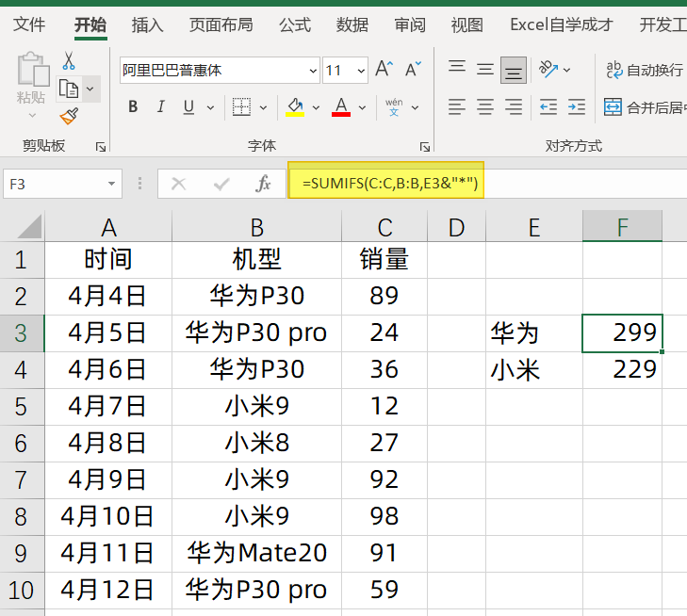Click 合并后居中 merge and center

coord(645,106)
